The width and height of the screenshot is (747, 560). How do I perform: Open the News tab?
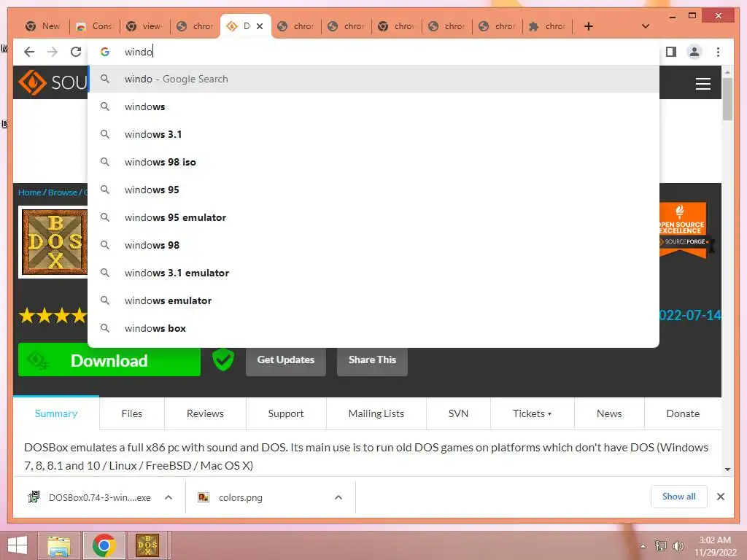tap(609, 413)
